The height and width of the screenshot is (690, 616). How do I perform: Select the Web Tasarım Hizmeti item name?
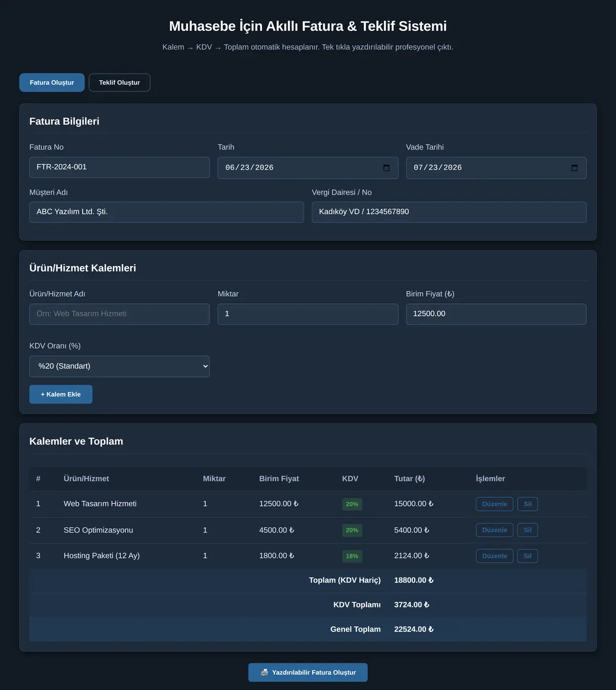point(100,504)
